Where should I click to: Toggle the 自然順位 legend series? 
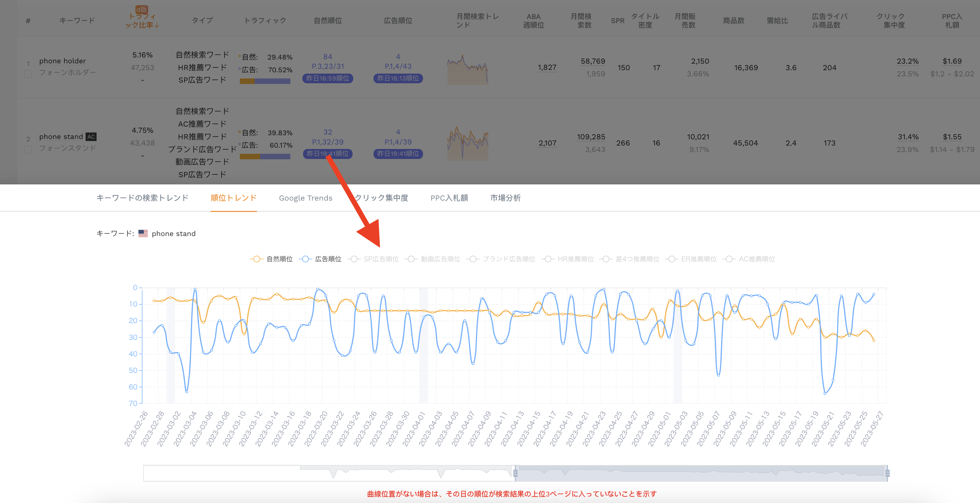coord(271,259)
